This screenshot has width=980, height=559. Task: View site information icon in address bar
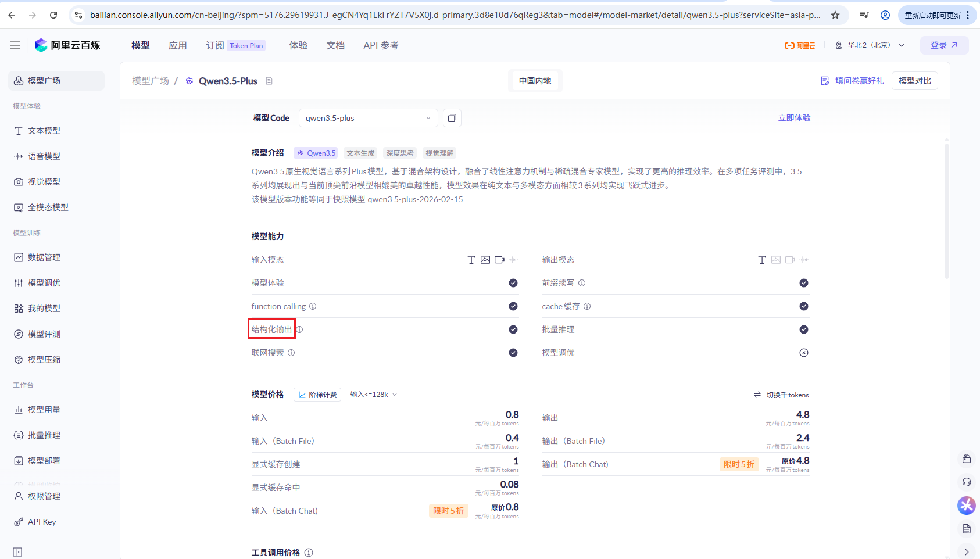(x=78, y=15)
